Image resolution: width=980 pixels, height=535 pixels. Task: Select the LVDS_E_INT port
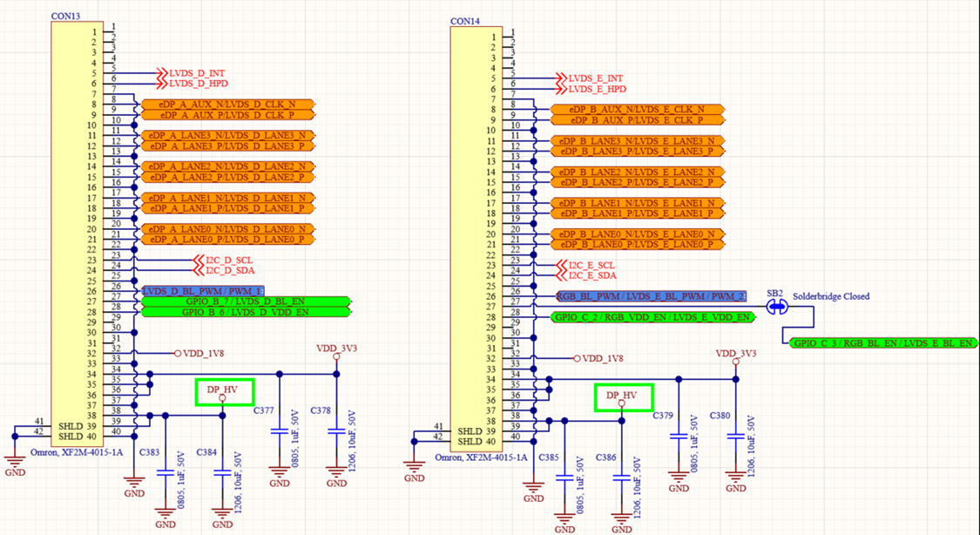590,78
